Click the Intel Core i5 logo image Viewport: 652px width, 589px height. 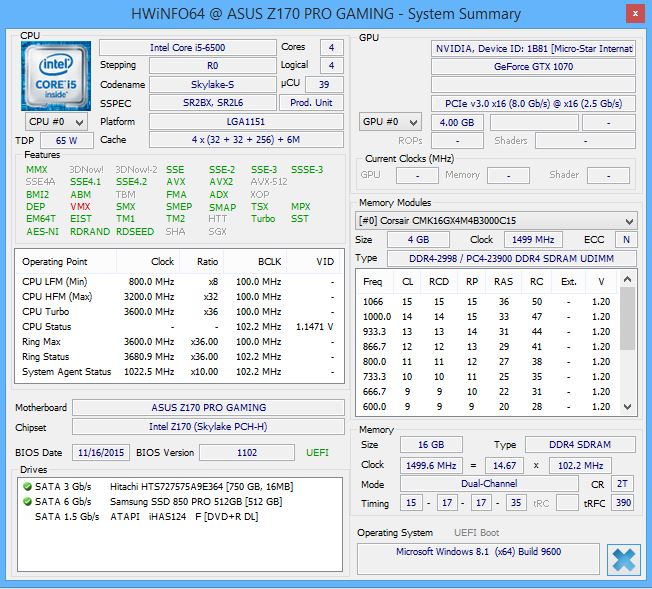56,76
